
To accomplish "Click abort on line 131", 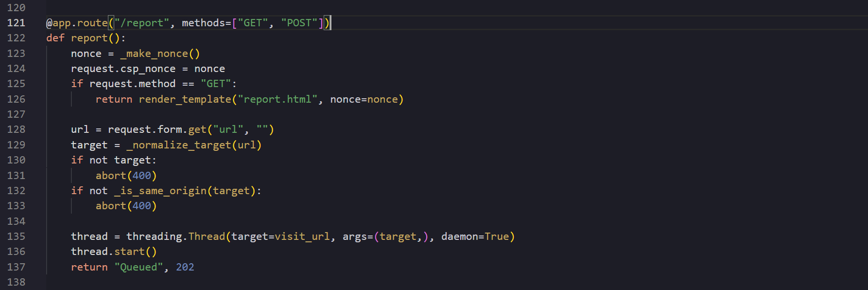I will (111, 176).
